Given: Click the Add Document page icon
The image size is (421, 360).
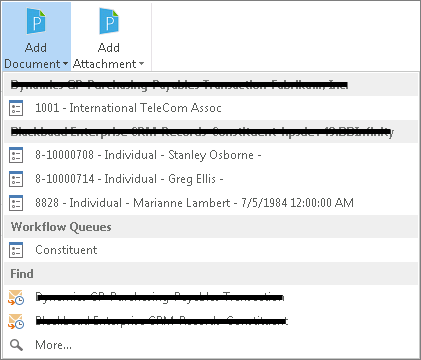Looking at the screenshot, I should click(x=36, y=21).
